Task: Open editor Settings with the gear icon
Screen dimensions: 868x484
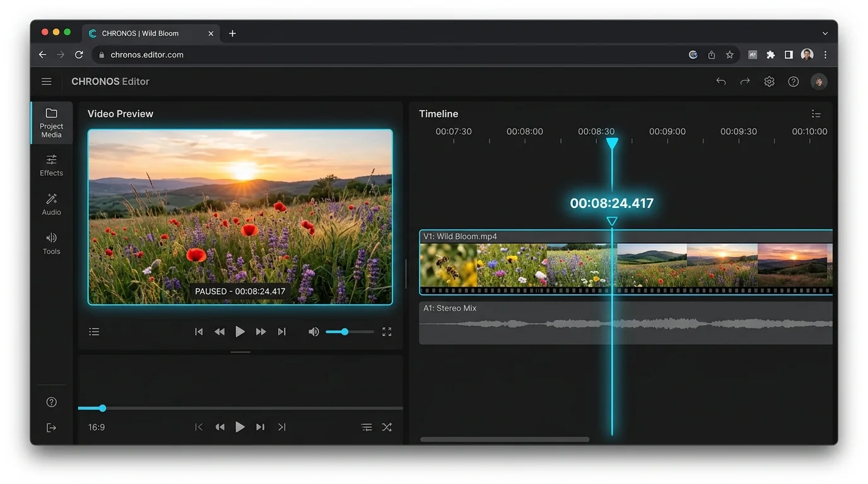Action: (x=769, y=81)
